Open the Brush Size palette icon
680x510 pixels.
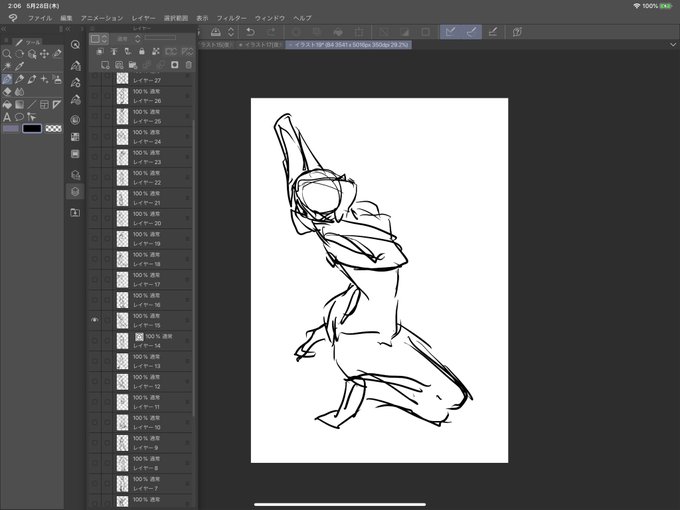coord(75,100)
